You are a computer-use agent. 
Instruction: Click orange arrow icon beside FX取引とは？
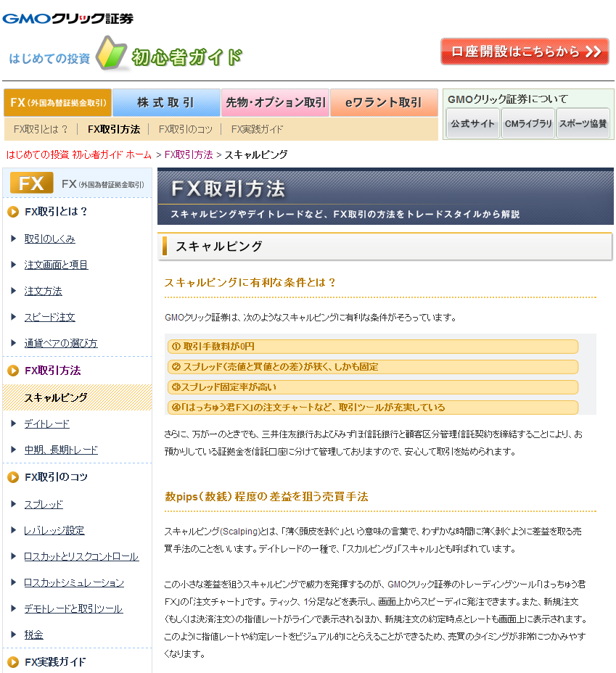tap(13, 212)
